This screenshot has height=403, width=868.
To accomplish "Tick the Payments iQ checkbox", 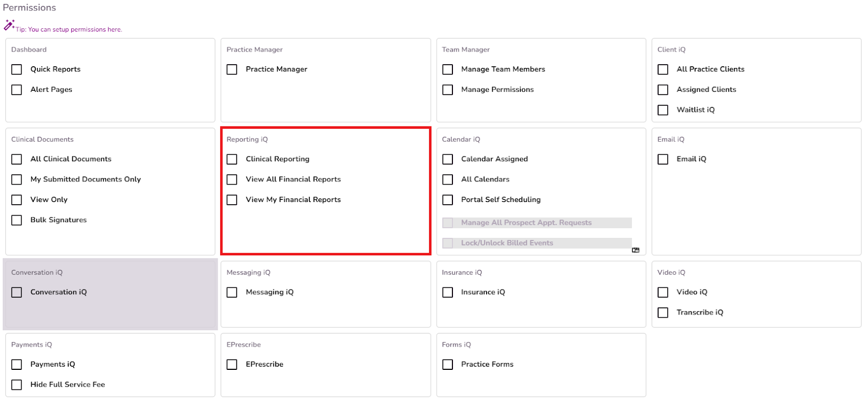I will click(17, 364).
